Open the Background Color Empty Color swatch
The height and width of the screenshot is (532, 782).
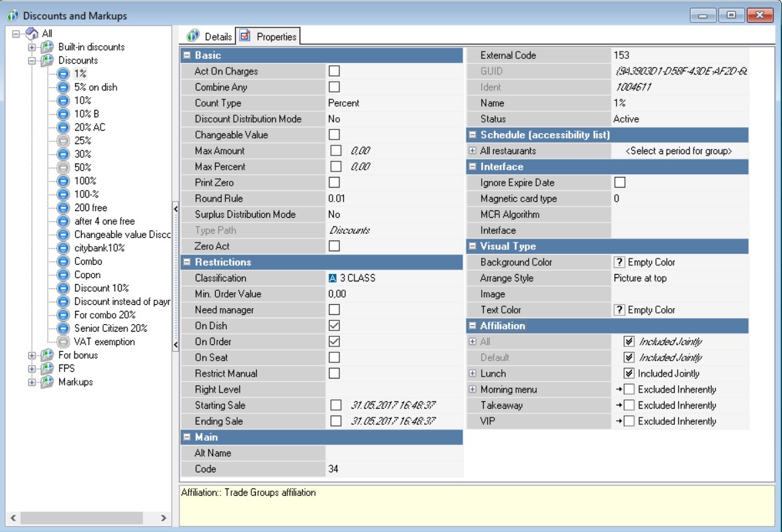(x=620, y=262)
